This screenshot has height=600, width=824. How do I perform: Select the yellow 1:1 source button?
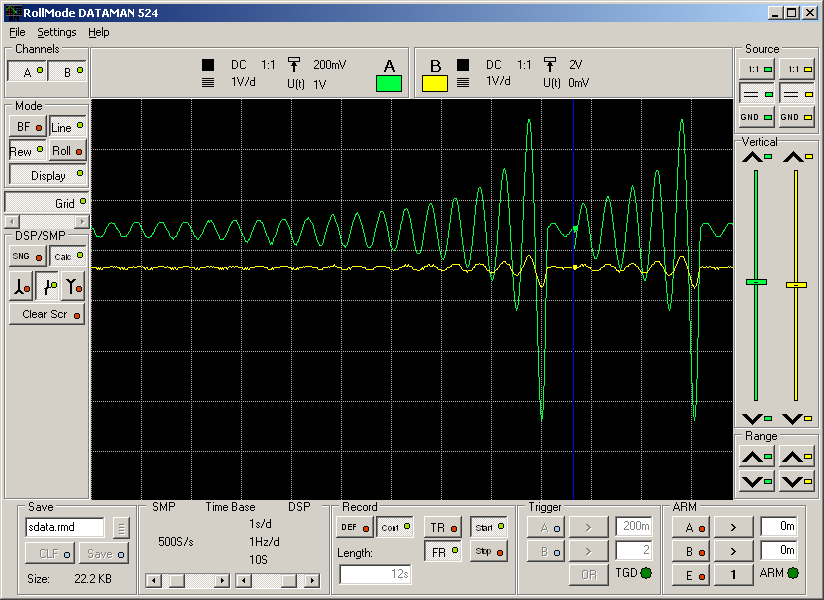point(796,69)
